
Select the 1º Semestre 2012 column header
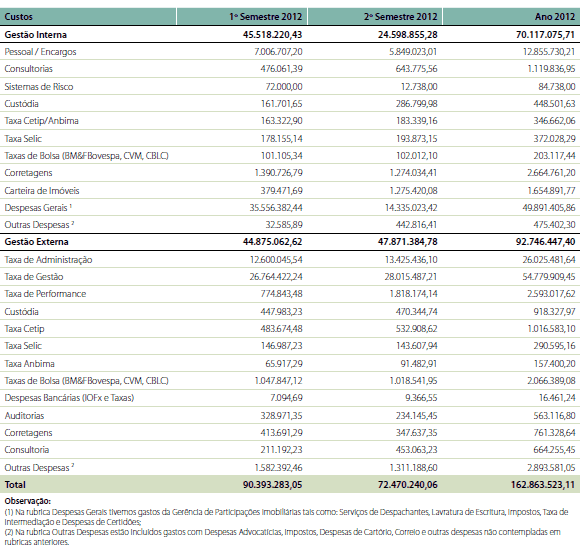point(266,17)
